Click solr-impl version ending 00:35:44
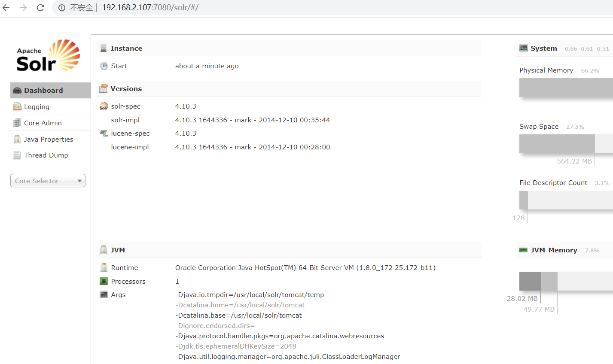The height and width of the screenshot is (364, 613). (253, 120)
